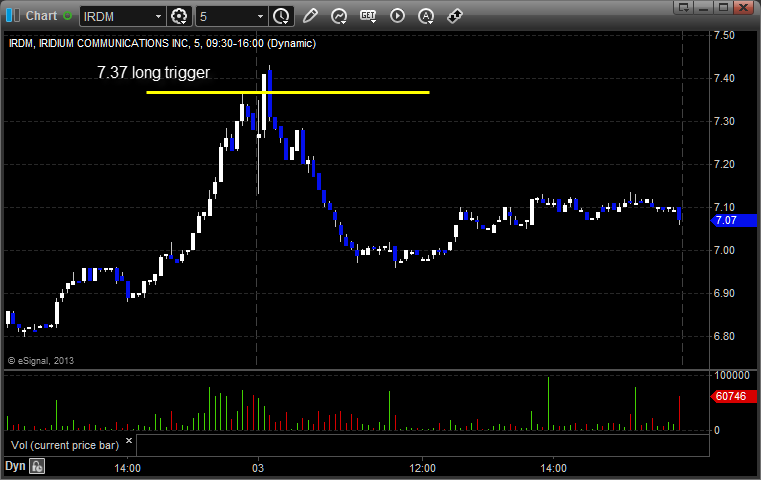Open the interval 5 dropdown
761x480 pixels.
pyautogui.click(x=260, y=17)
